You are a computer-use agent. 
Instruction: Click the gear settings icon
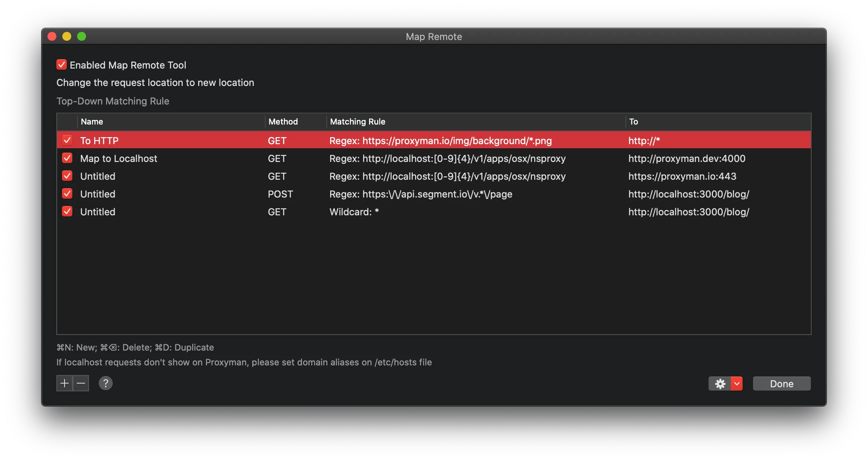720,384
